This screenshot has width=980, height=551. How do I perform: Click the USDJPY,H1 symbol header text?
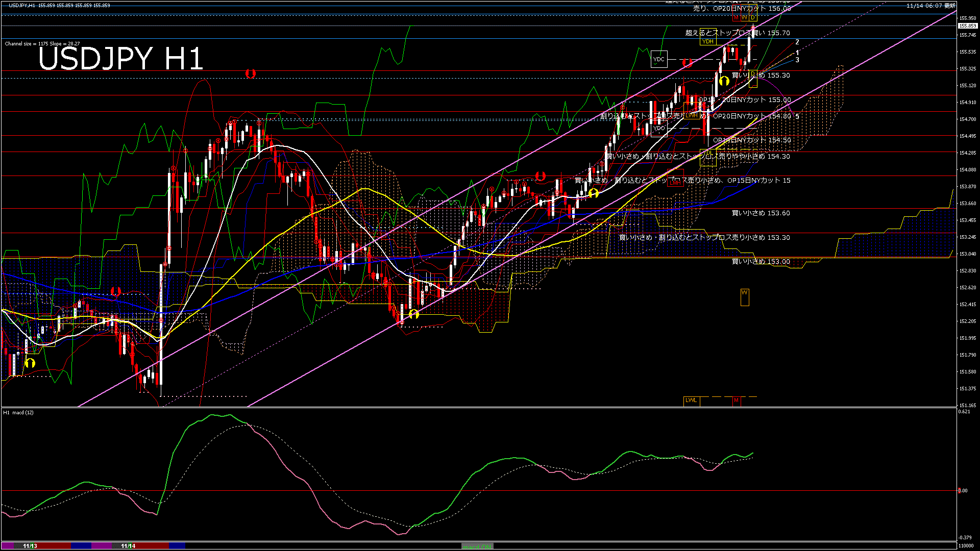(x=22, y=5)
